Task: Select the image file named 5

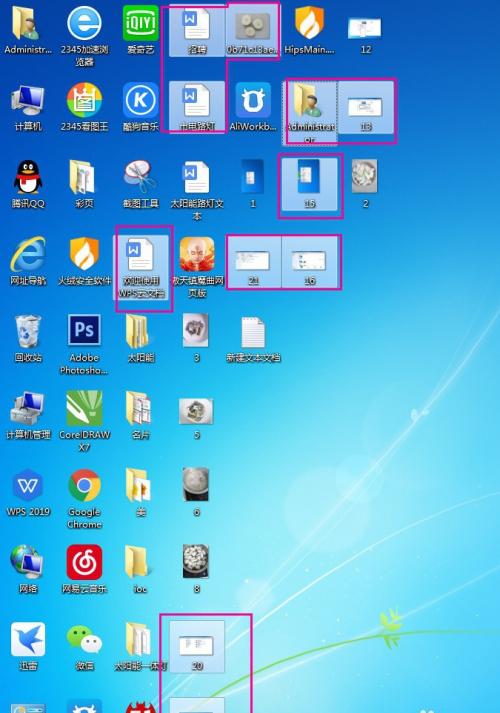Action: tap(196, 416)
